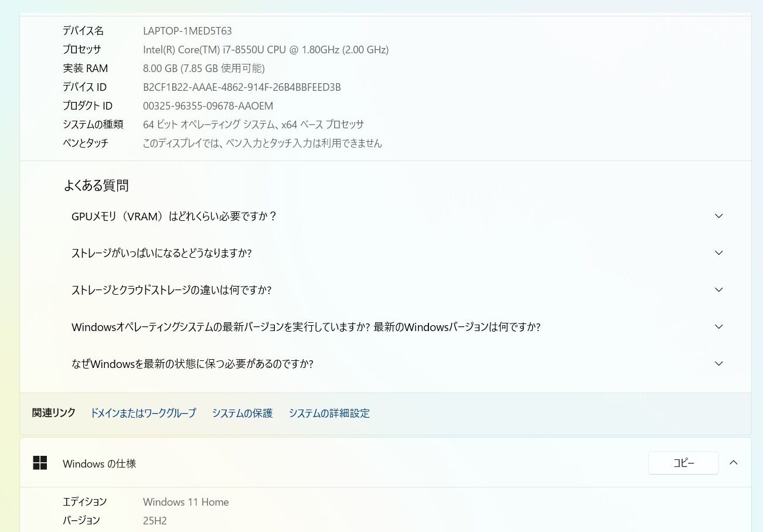
Task: Select the device ID starting with B2CF1B22
Action: (x=242, y=87)
